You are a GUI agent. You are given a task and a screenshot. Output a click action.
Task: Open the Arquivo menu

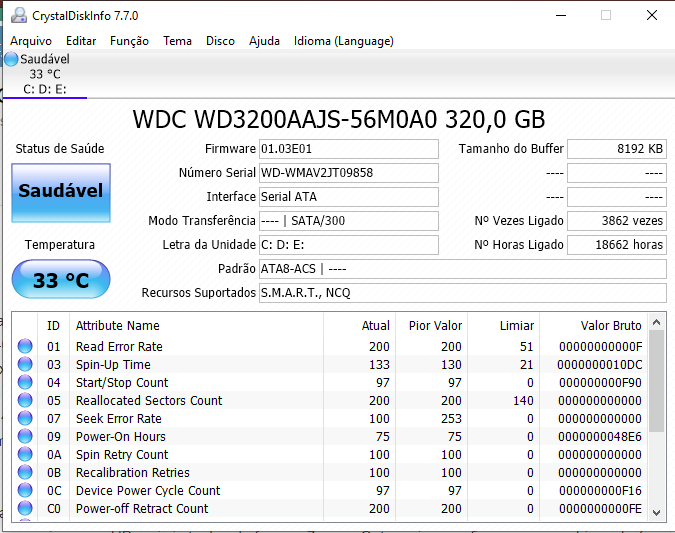click(x=31, y=41)
